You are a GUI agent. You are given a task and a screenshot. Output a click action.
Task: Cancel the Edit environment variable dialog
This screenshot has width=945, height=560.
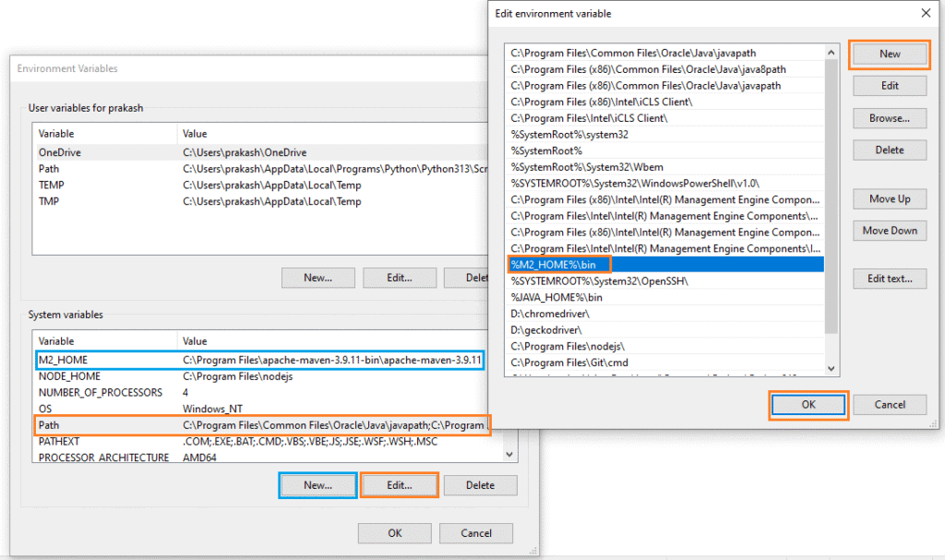point(889,404)
